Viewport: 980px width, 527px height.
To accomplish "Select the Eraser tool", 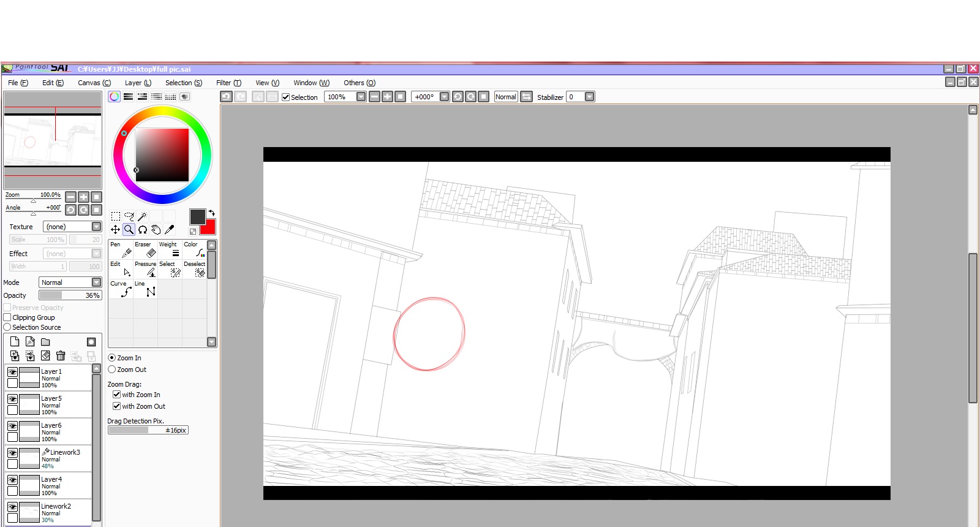I will click(x=145, y=249).
